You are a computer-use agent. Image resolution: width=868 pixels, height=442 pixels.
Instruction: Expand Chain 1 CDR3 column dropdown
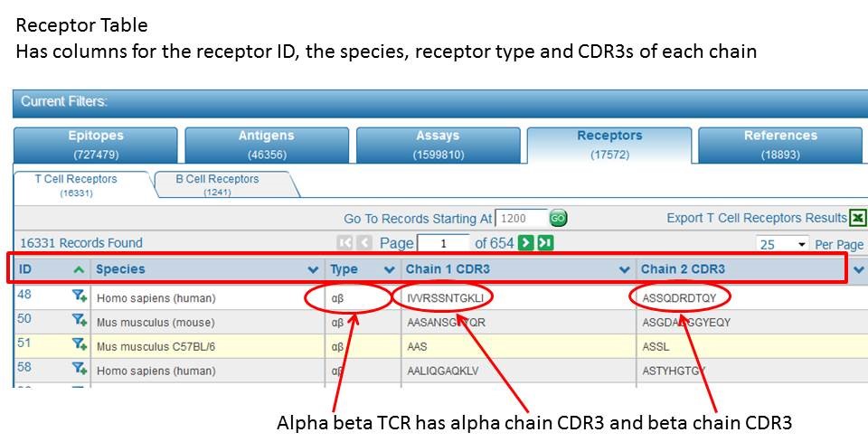[x=624, y=269]
